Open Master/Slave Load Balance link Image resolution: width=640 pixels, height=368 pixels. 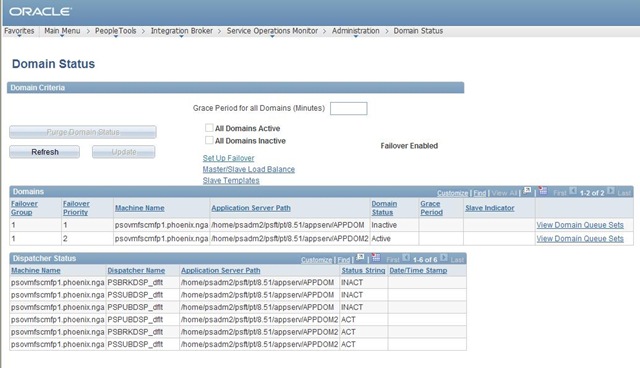click(x=249, y=169)
